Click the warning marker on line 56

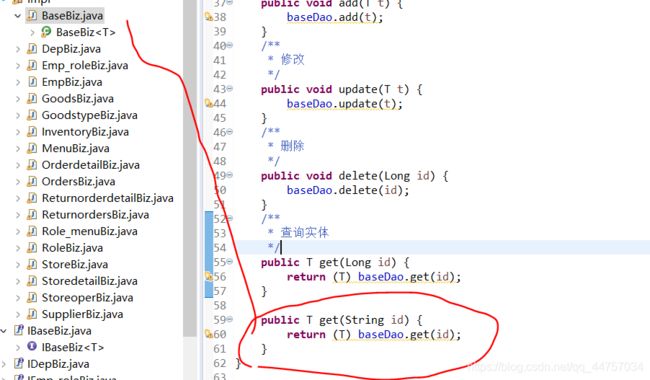[209, 276]
